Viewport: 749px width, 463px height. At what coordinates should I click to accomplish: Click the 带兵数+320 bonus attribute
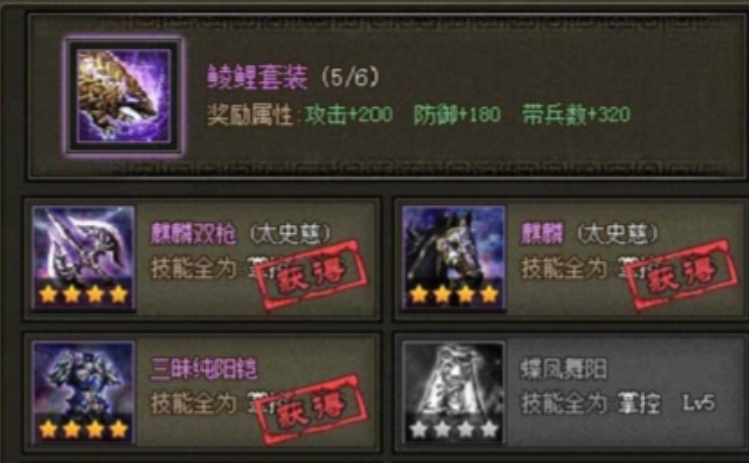tap(576, 115)
